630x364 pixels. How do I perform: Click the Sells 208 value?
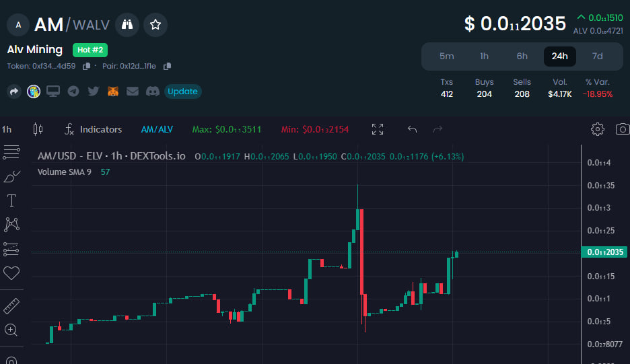[522, 94]
